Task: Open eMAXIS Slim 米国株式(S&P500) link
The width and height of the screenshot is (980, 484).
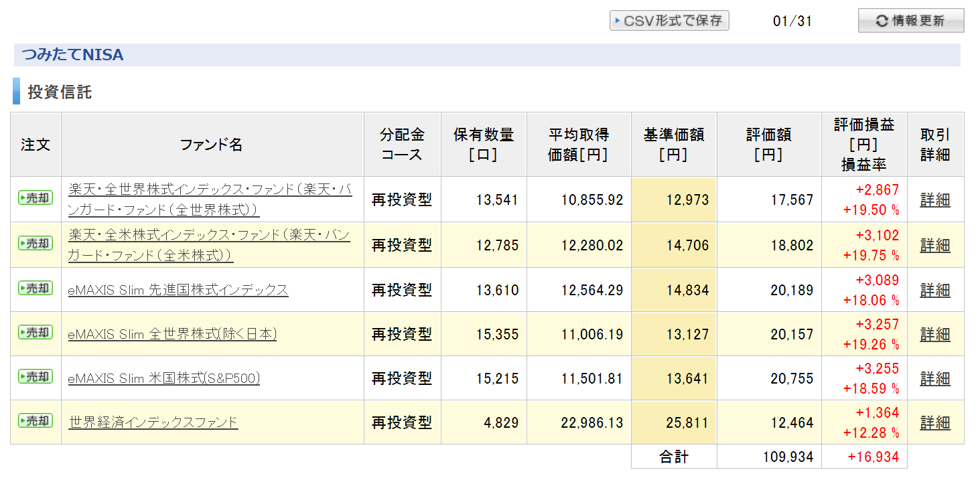Action: 164,378
